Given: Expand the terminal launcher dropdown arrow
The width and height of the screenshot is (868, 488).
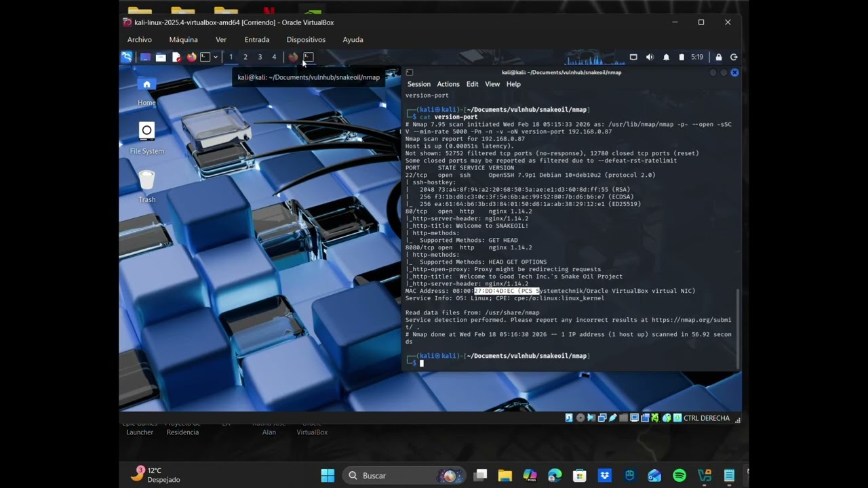Looking at the screenshot, I should tap(216, 57).
